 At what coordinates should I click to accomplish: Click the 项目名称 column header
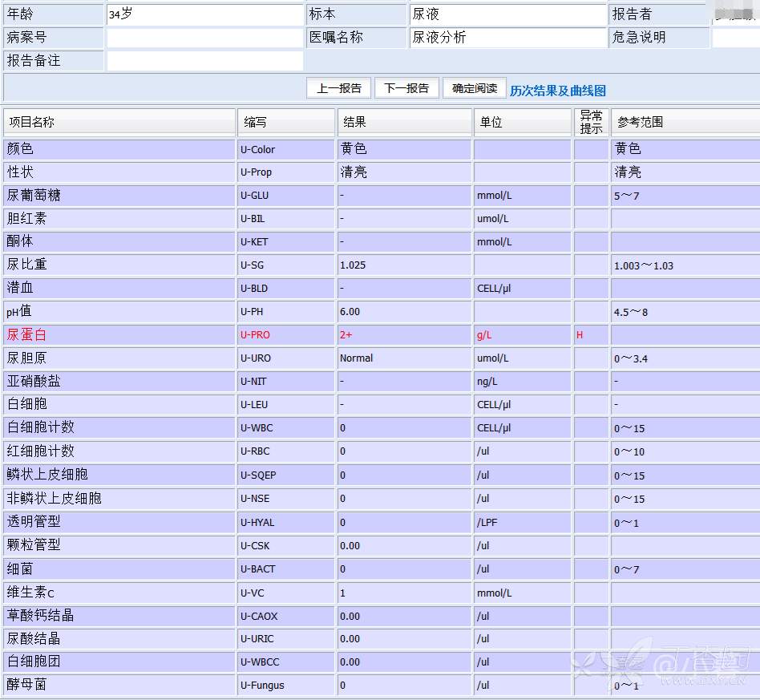tap(119, 122)
